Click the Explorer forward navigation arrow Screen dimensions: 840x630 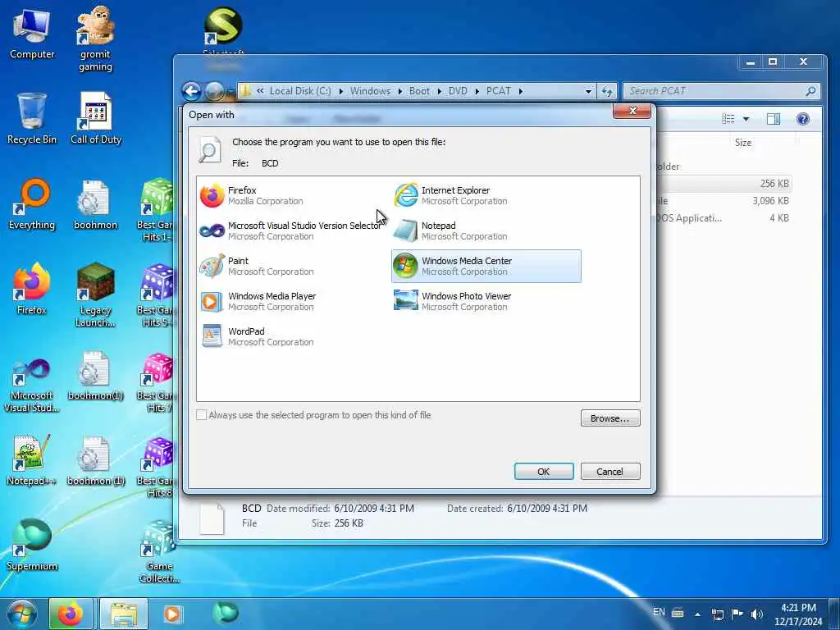click(x=214, y=91)
